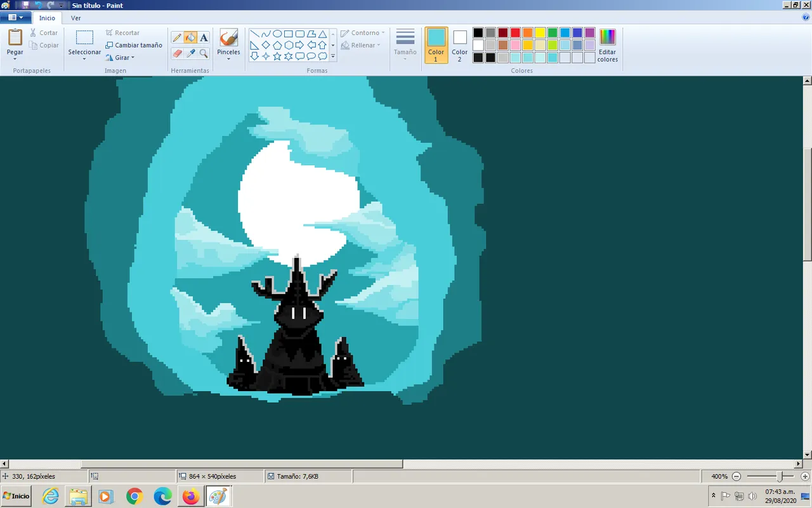
Task: Activate the Color 2 selector
Action: (x=460, y=45)
